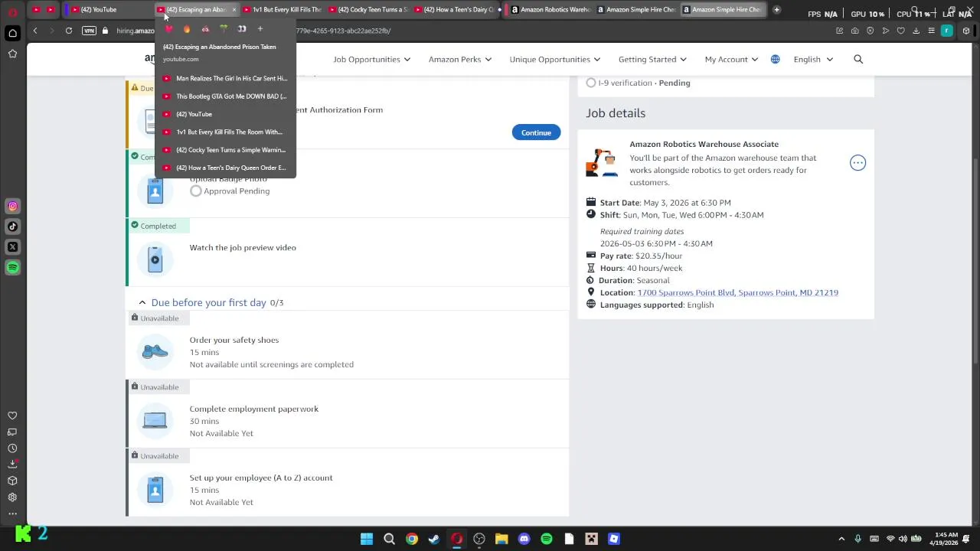Click the globe language icon

coord(775,59)
